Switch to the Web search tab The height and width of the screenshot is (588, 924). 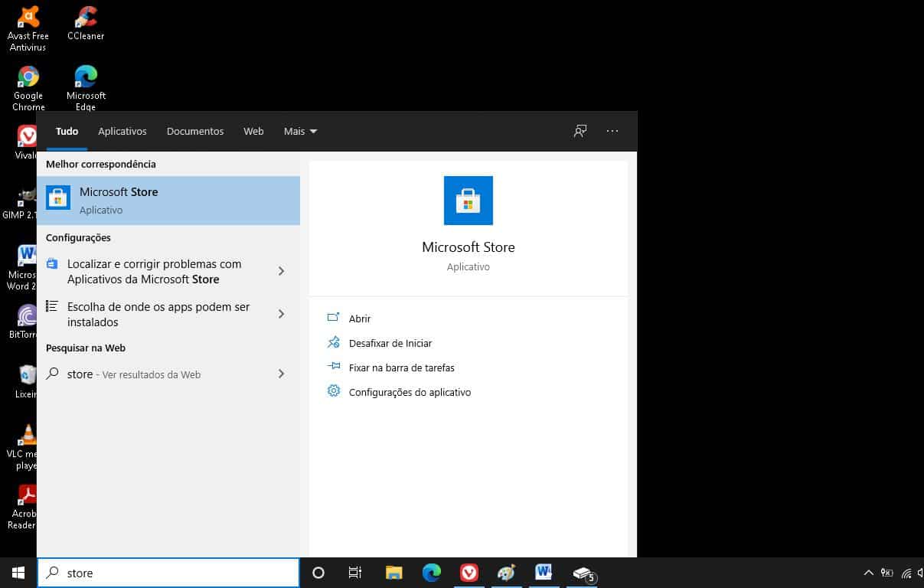(253, 131)
